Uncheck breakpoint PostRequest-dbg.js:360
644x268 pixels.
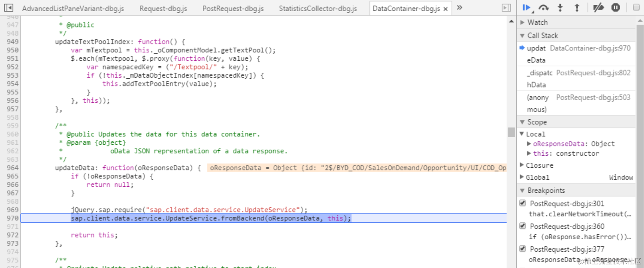(522, 226)
